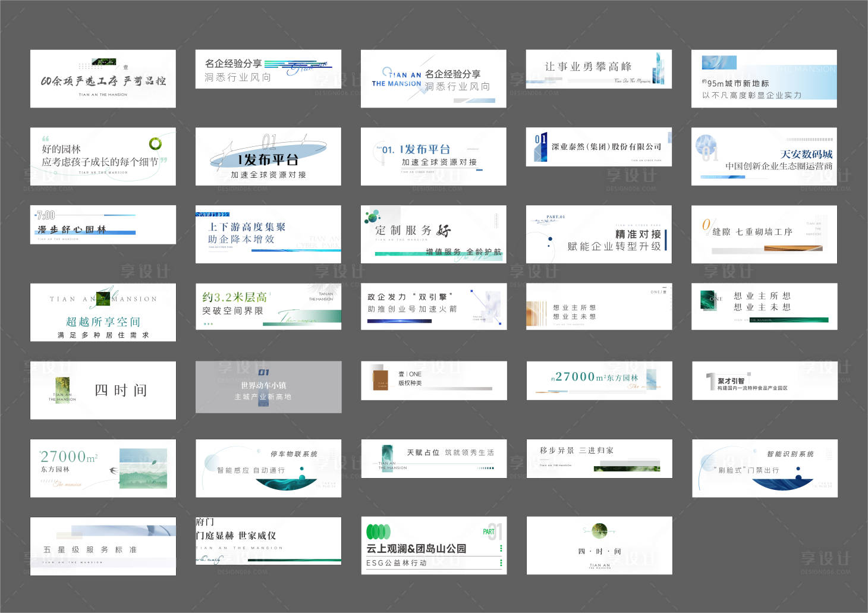Click the '智能感应 自动通行' text

[x=251, y=470]
